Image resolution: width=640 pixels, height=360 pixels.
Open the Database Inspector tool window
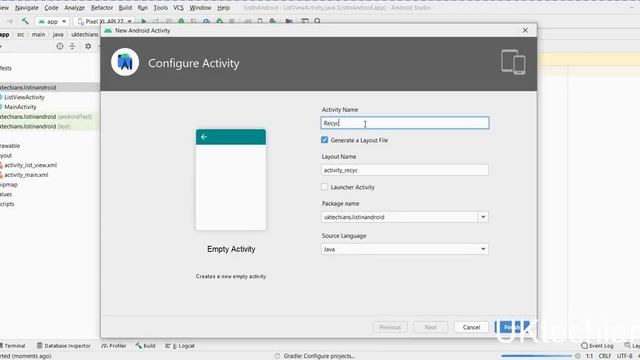64,346
